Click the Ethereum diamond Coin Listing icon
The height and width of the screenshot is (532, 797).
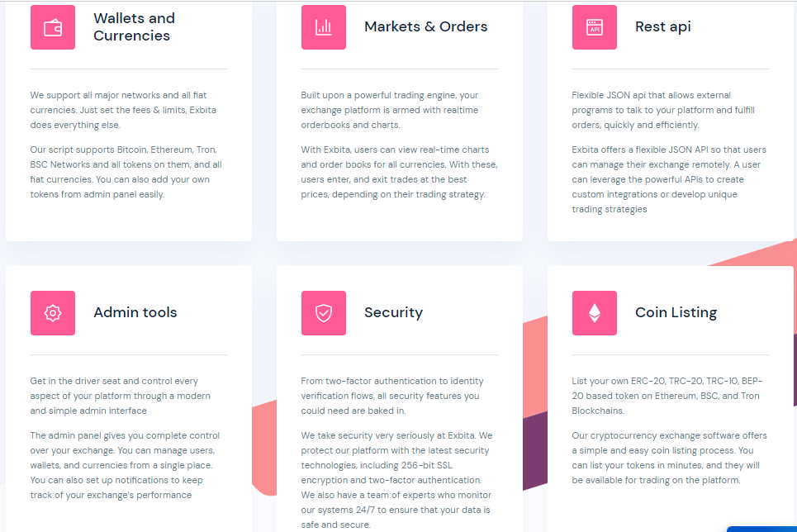[x=595, y=313]
